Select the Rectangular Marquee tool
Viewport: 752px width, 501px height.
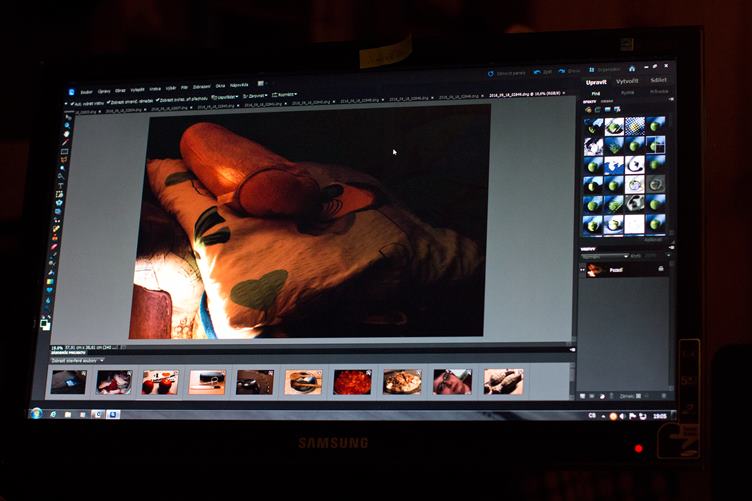tap(64, 151)
